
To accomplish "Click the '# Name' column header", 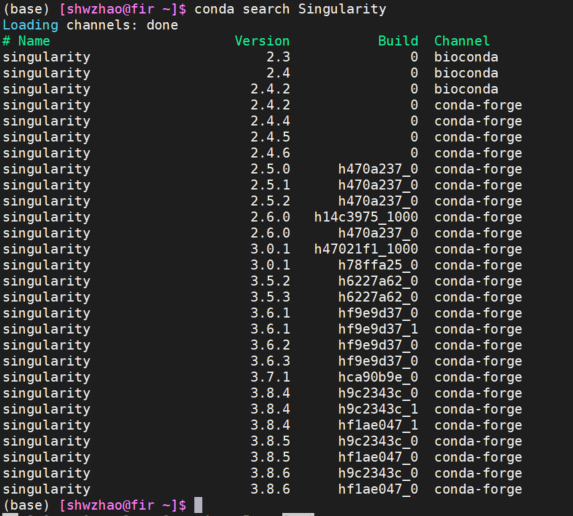I will tap(26, 41).
